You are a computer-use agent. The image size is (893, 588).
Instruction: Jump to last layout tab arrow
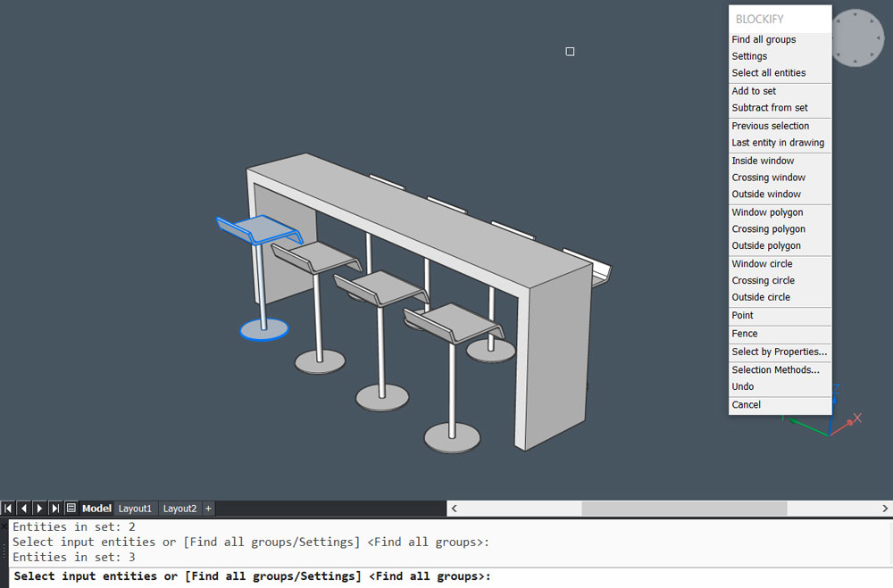(55, 509)
